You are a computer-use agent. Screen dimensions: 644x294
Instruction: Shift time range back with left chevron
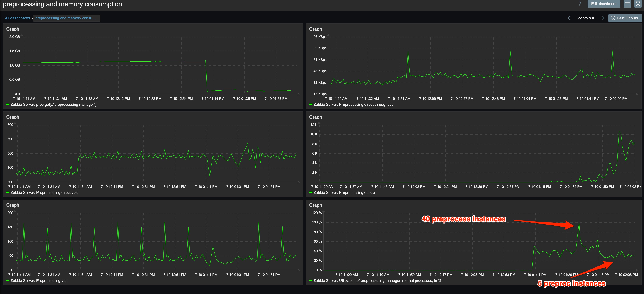569,18
